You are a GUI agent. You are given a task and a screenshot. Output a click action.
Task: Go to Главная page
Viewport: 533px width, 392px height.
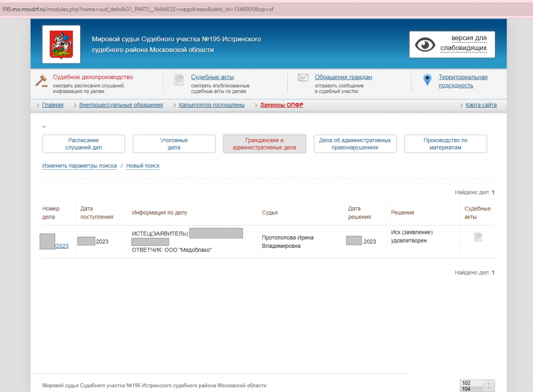pos(53,105)
